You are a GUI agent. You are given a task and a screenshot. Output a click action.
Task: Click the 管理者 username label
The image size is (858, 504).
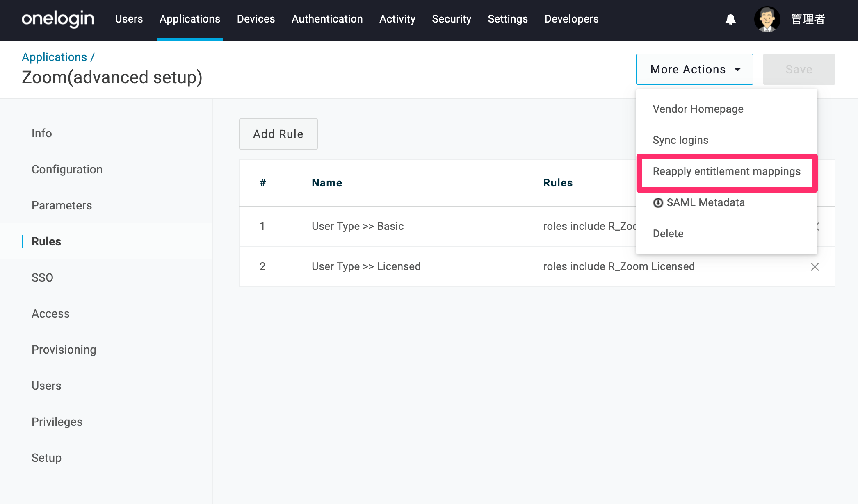point(808,19)
